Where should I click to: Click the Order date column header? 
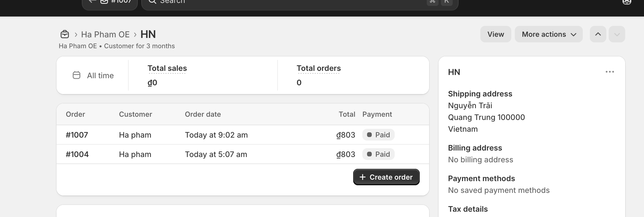203,114
